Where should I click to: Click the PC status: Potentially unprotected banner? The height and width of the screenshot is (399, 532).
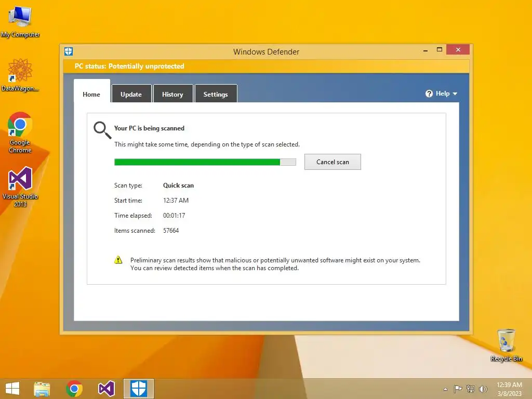pyautogui.click(x=266, y=66)
